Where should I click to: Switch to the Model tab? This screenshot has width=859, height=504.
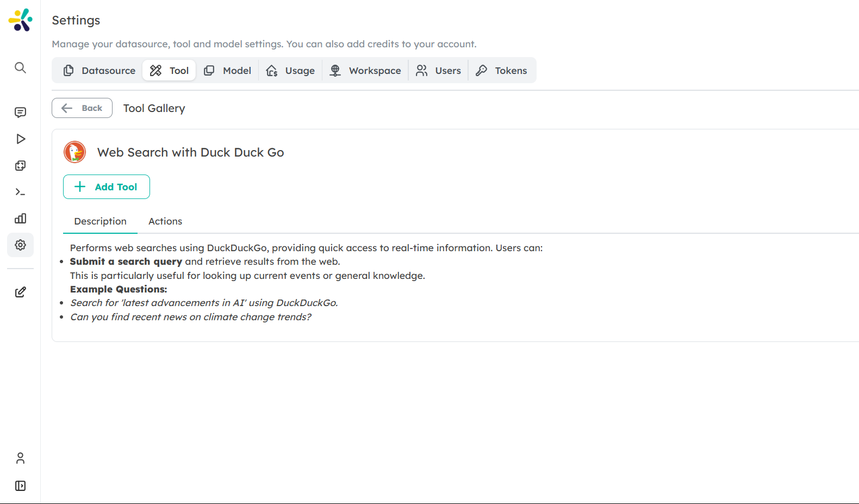click(x=227, y=71)
